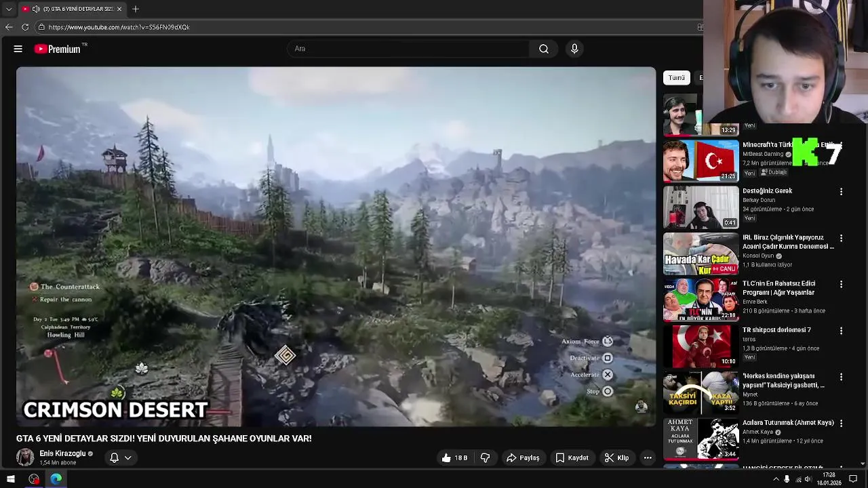The width and height of the screenshot is (868, 488).
Task: Open Acılara Tutunmak (Ahmet Kaya) title
Action: [788, 423]
